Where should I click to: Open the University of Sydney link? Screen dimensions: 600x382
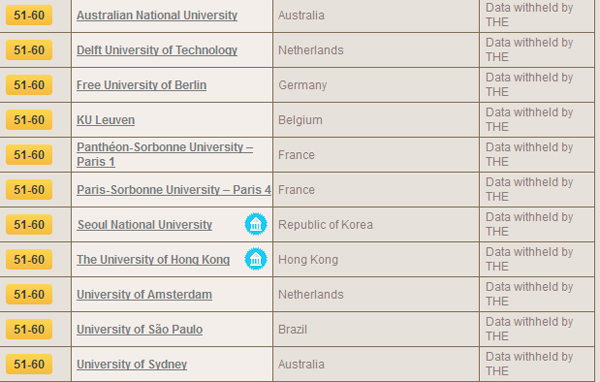pos(132,364)
